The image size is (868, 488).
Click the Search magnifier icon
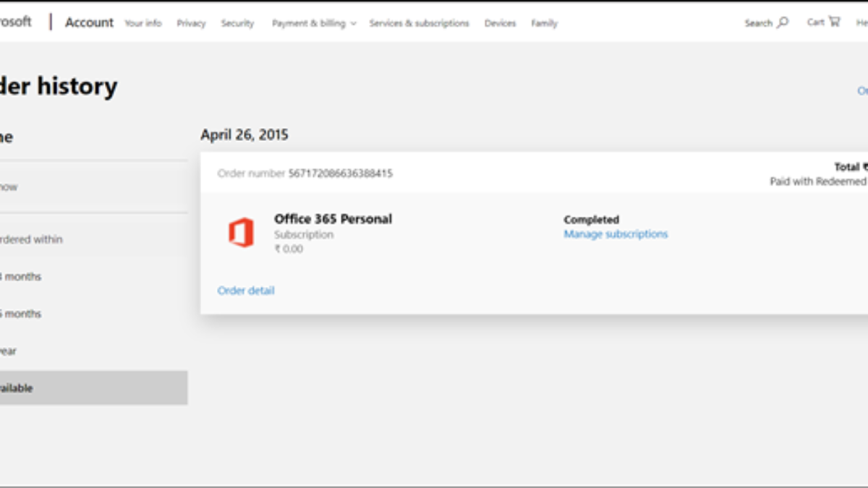[783, 22]
